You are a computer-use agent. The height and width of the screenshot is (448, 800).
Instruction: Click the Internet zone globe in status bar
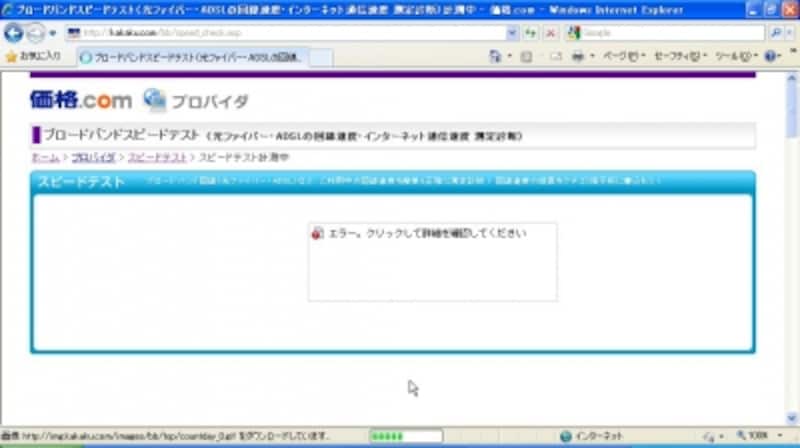pos(565,436)
